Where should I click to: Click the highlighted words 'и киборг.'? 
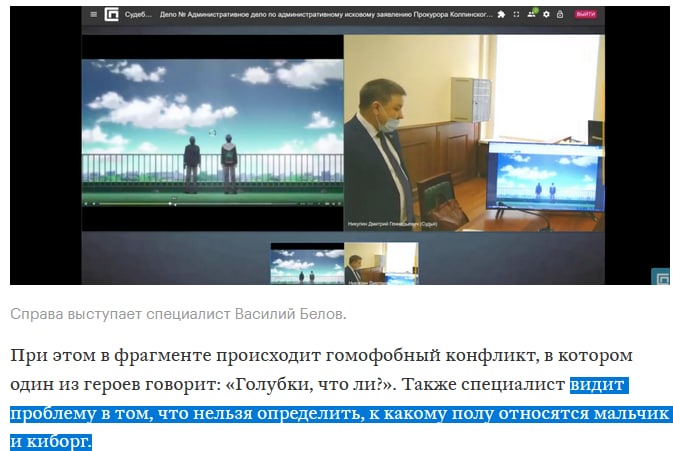(x=51, y=442)
